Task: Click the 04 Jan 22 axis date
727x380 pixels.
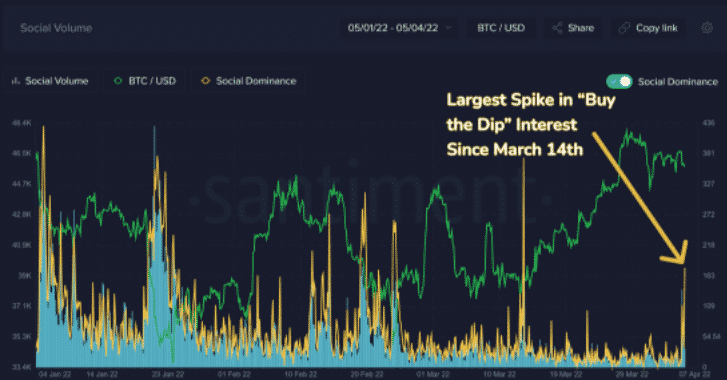Action: (55, 374)
